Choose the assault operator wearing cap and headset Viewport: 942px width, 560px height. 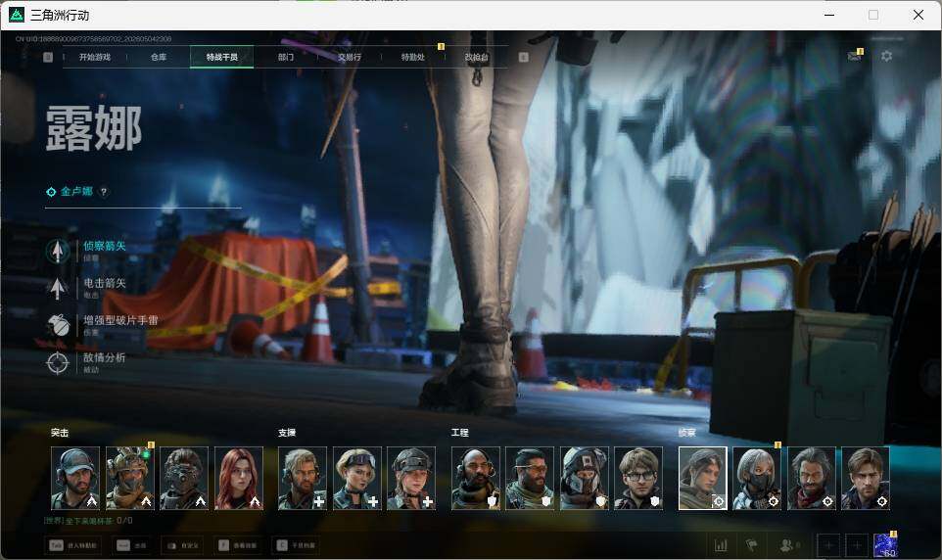coord(75,479)
